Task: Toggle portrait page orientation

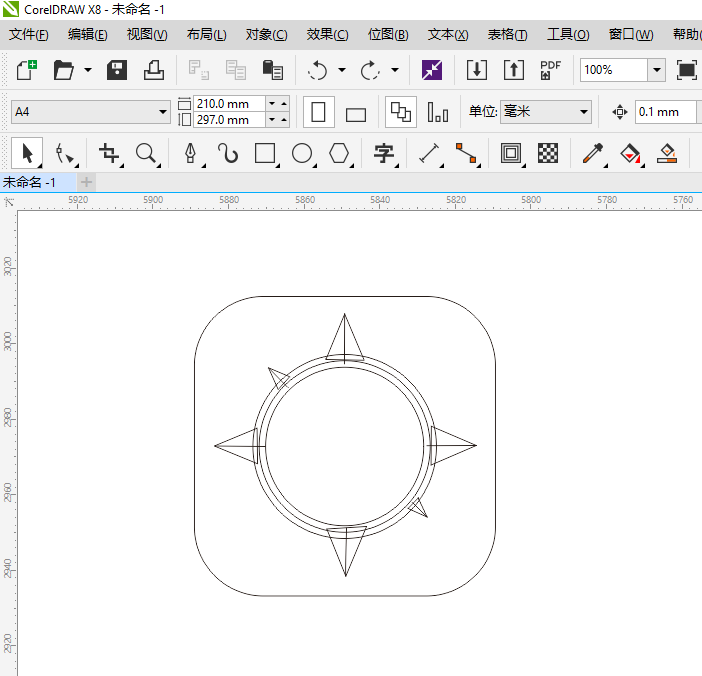Action: pyautogui.click(x=318, y=112)
